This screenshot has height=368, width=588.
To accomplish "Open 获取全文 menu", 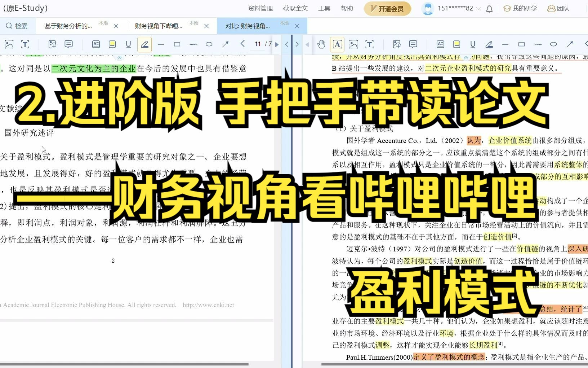I will pos(295,8).
